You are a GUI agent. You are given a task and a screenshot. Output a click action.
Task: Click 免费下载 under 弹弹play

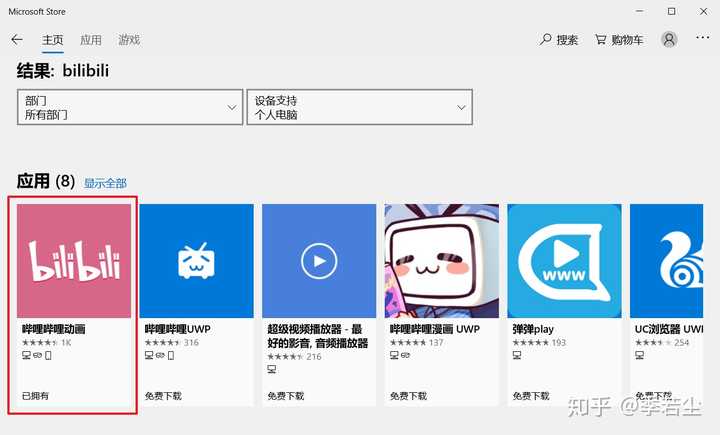[x=531, y=395]
